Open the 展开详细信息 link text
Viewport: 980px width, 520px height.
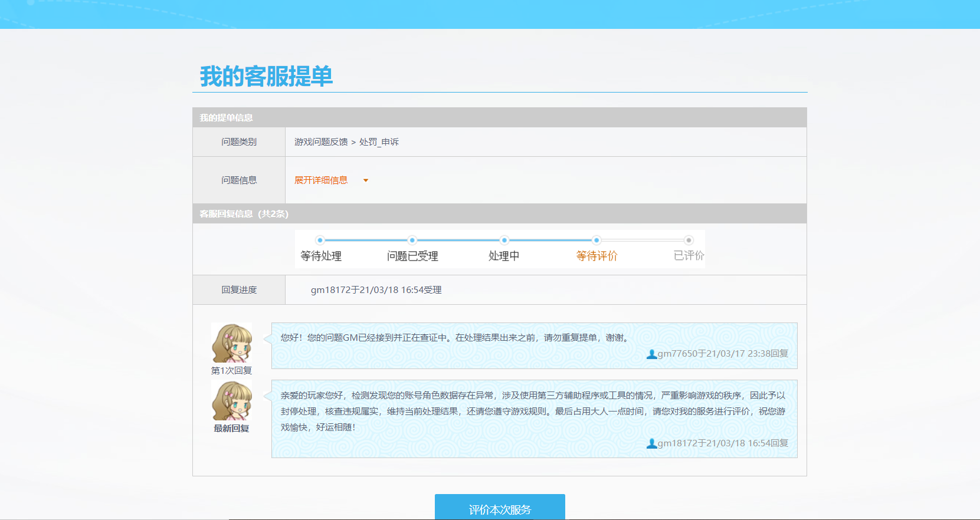(x=321, y=180)
